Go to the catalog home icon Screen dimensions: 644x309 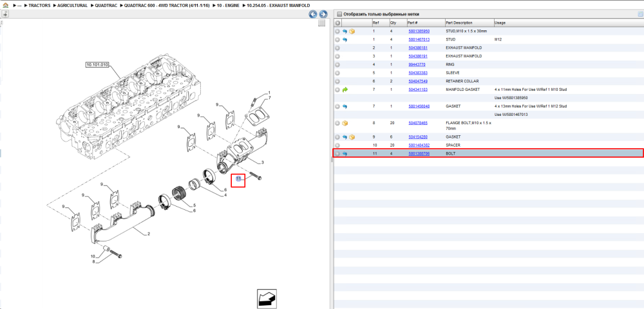(x=5, y=5)
